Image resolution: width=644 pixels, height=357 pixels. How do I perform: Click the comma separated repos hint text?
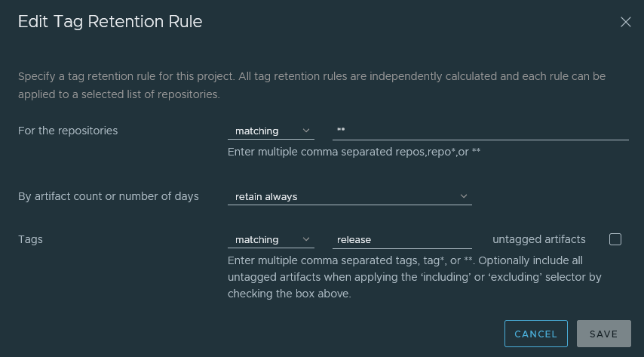354,152
